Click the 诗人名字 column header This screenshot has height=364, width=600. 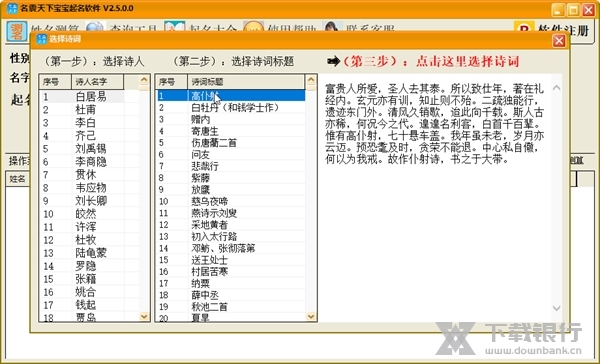(98, 82)
